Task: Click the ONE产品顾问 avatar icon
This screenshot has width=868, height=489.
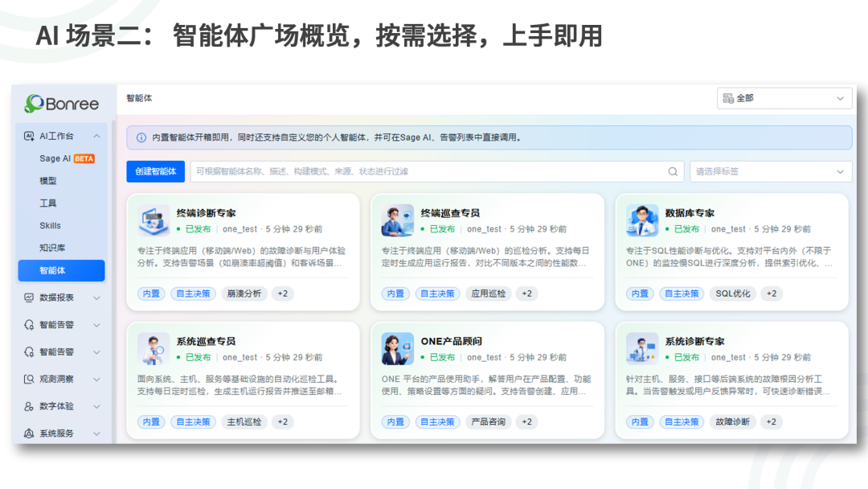Action: click(398, 348)
